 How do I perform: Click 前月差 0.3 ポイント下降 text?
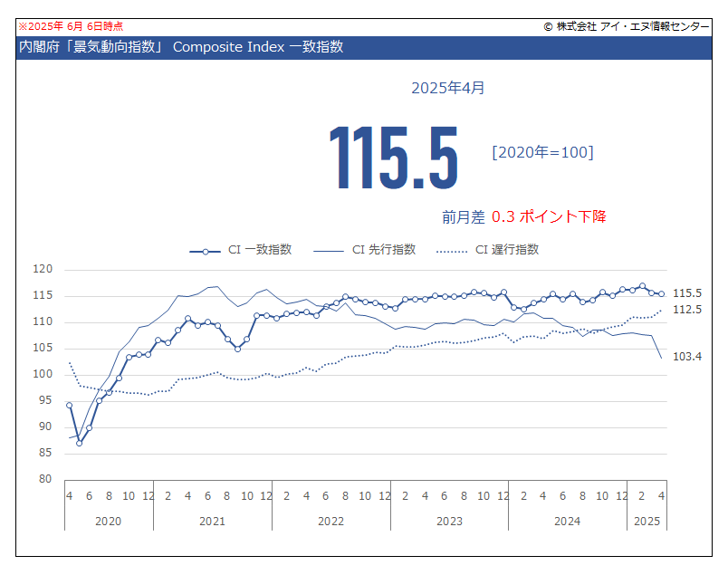[523, 216]
